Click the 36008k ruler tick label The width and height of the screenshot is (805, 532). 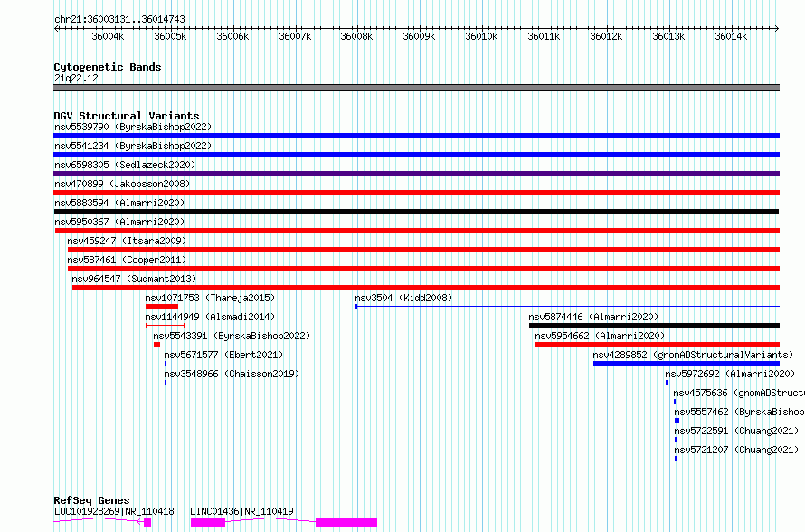[x=356, y=36]
